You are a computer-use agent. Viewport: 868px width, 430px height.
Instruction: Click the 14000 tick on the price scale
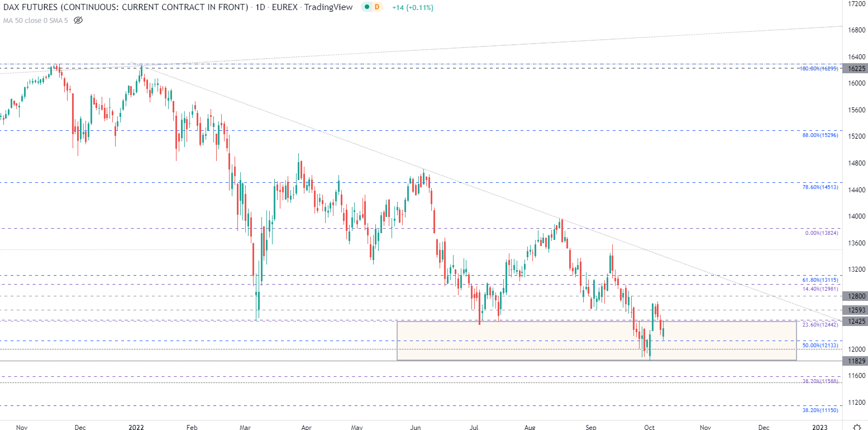pyautogui.click(x=857, y=216)
